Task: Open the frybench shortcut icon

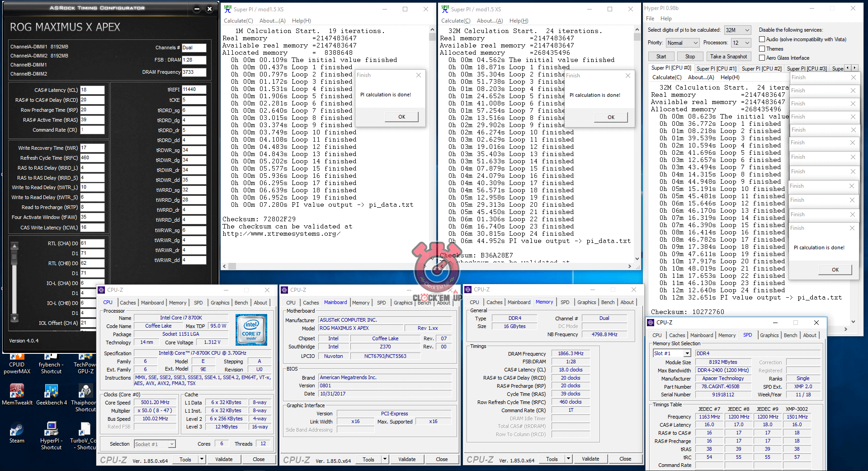Action: tap(51, 364)
